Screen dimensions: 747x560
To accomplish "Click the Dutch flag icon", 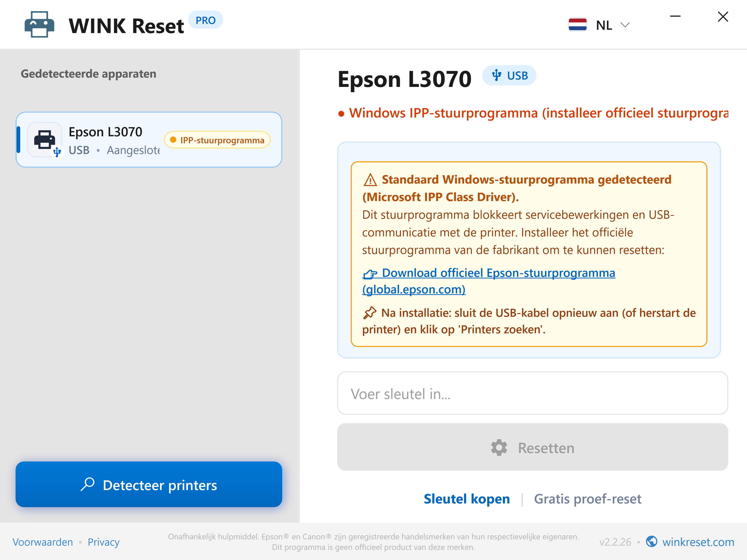I will click(x=578, y=25).
